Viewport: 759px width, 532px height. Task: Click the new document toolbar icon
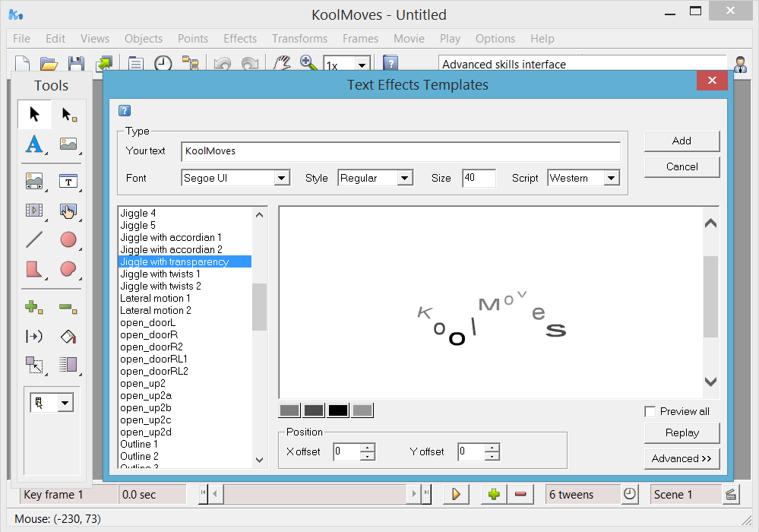pos(22,63)
